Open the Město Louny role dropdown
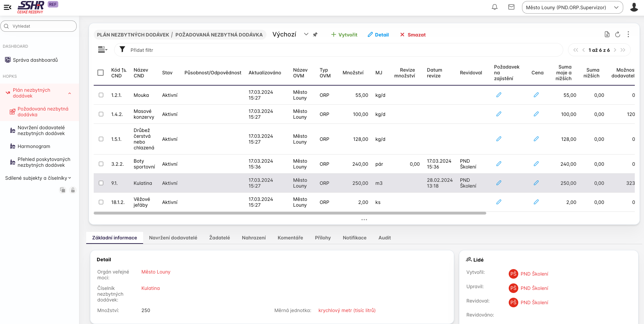 (572, 8)
